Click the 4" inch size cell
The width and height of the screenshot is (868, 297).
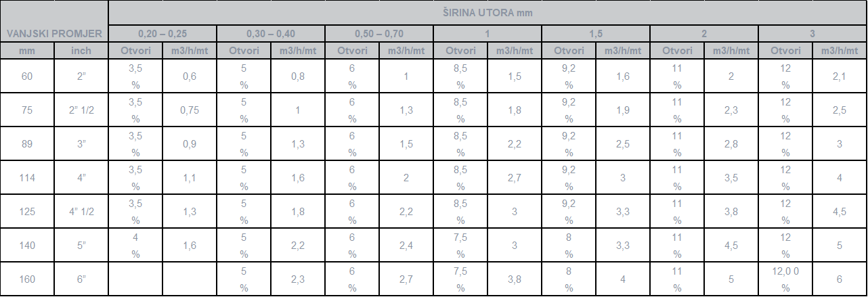point(81,178)
